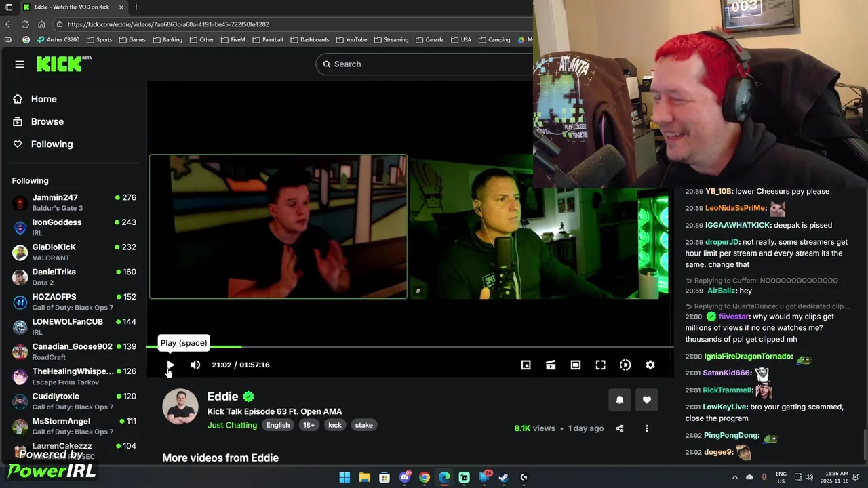Screen dimensions: 868x488
Task: Click the kick tag
Action: [335, 425]
